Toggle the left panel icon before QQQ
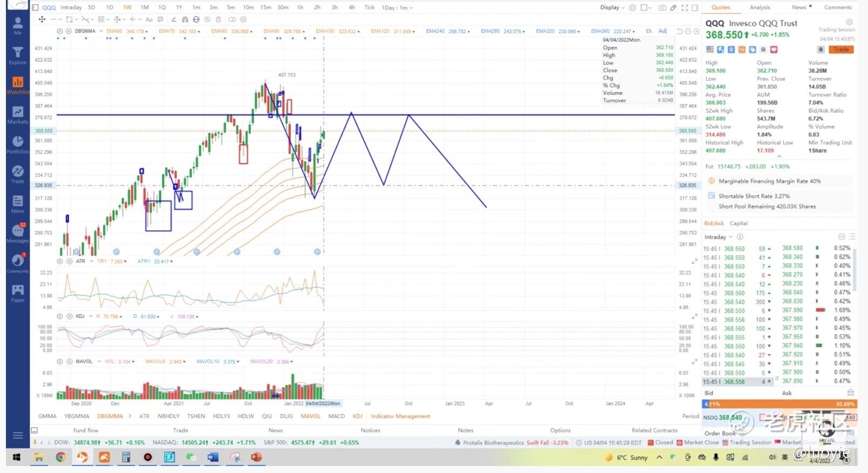The height and width of the screenshot is (473, 868). point(36,8)
